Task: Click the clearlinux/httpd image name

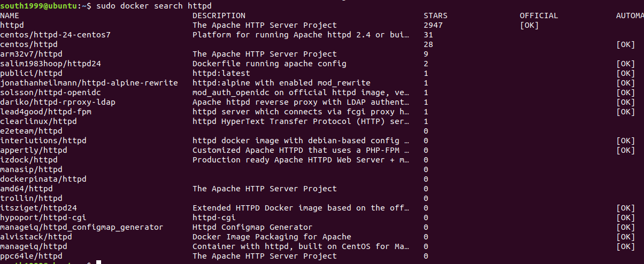Action: click(38, 121)
